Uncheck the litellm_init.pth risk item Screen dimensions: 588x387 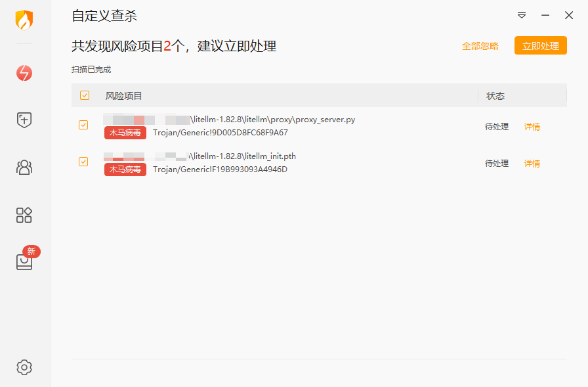pos(83,162)
